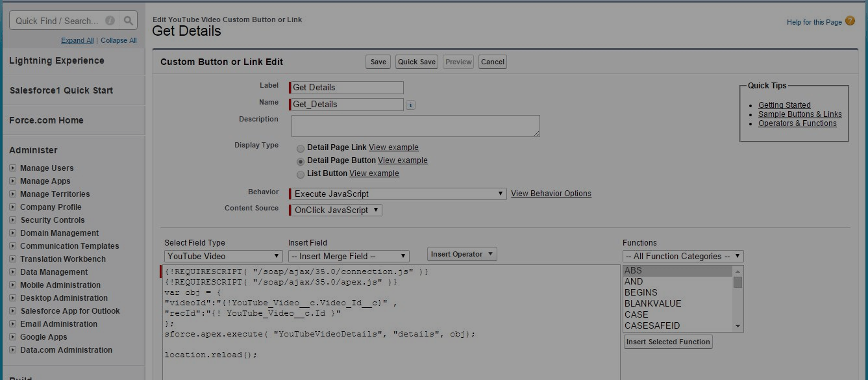Click inside the JavaScript code editor

point(391,322)
